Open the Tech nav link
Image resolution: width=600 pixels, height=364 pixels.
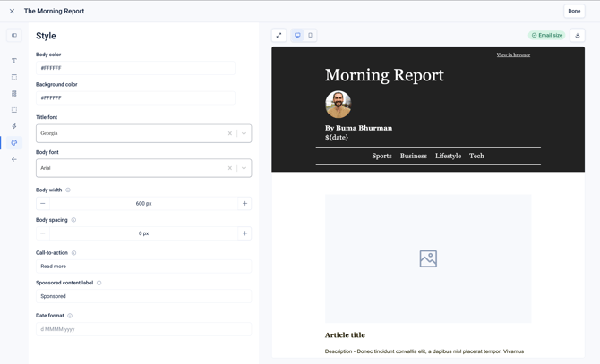tap(476, 156)
